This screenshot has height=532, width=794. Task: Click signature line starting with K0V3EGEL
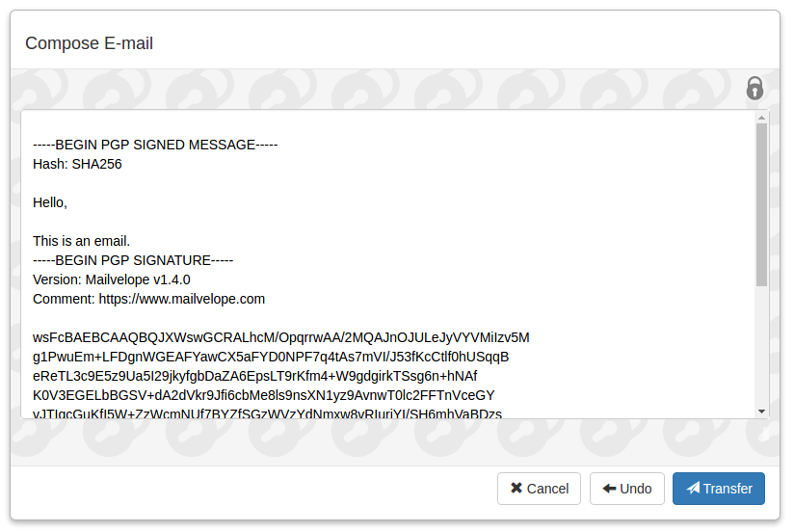click(263, 395)
